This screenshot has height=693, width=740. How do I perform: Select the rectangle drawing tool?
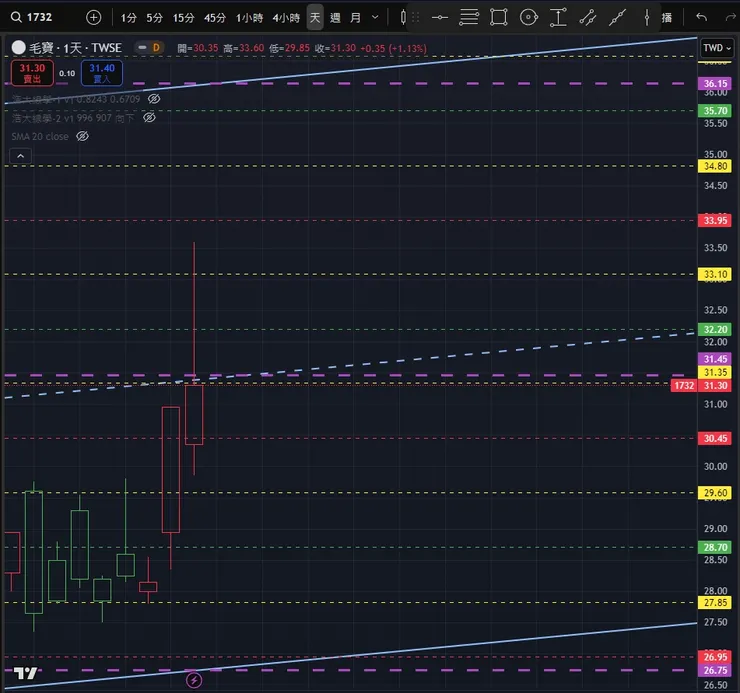[498, 18]
